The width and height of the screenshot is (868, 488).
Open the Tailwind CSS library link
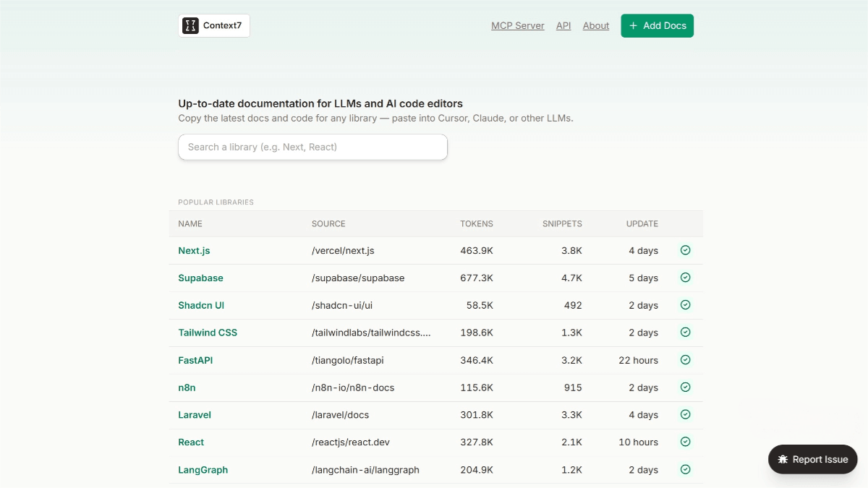coord(208,333)
